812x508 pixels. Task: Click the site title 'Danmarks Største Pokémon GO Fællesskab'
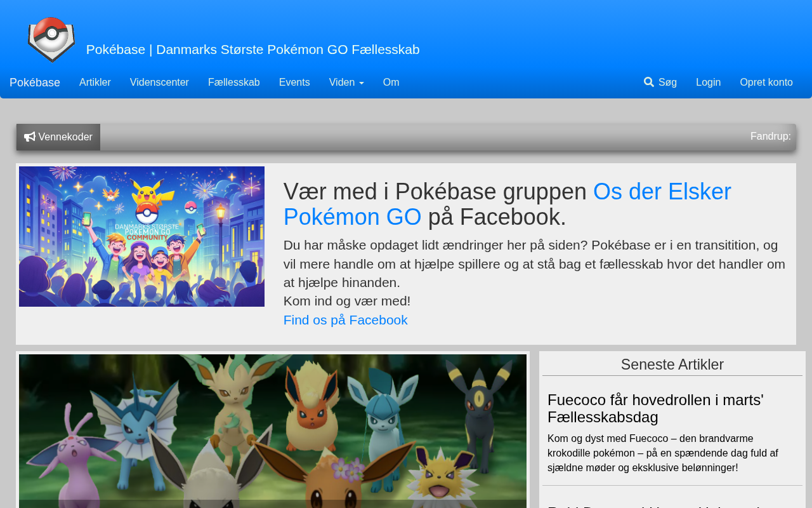tap(253, 50)
